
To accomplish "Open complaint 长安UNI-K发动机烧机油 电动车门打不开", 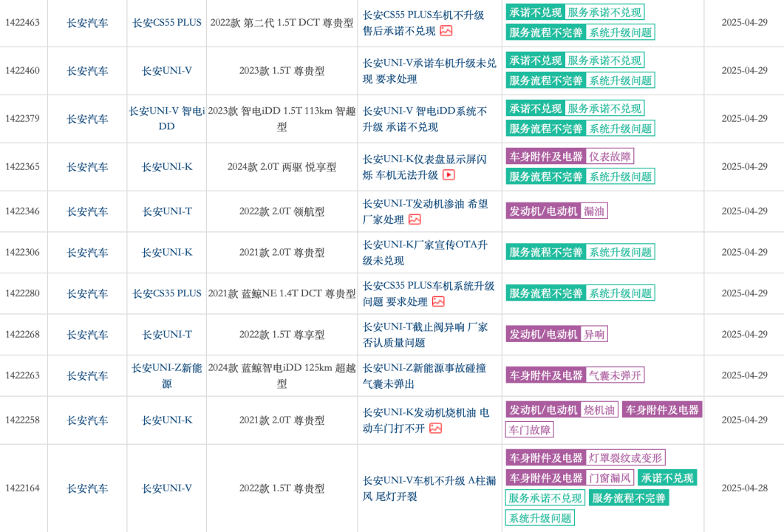I will pos(426,420).
